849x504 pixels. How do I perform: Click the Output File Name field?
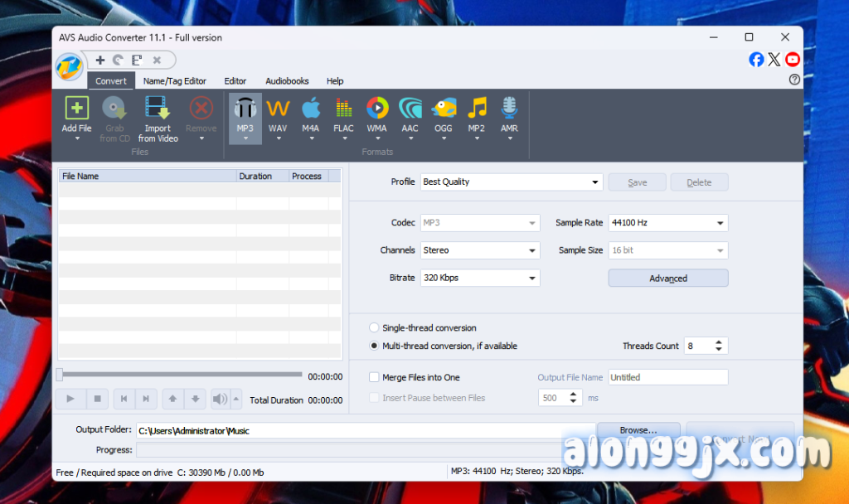click(667, 378)
